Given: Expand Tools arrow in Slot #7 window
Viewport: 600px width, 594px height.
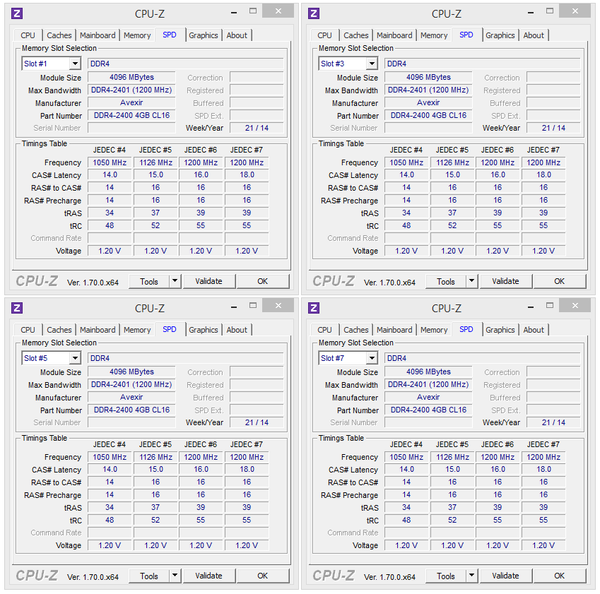Looking at the screenshot, I should (x=472, y=575).
